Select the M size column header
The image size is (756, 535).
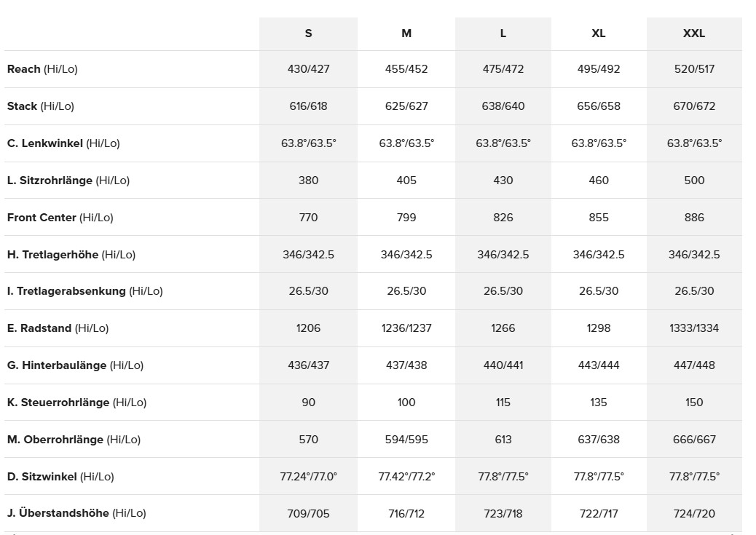coord(406,33)
